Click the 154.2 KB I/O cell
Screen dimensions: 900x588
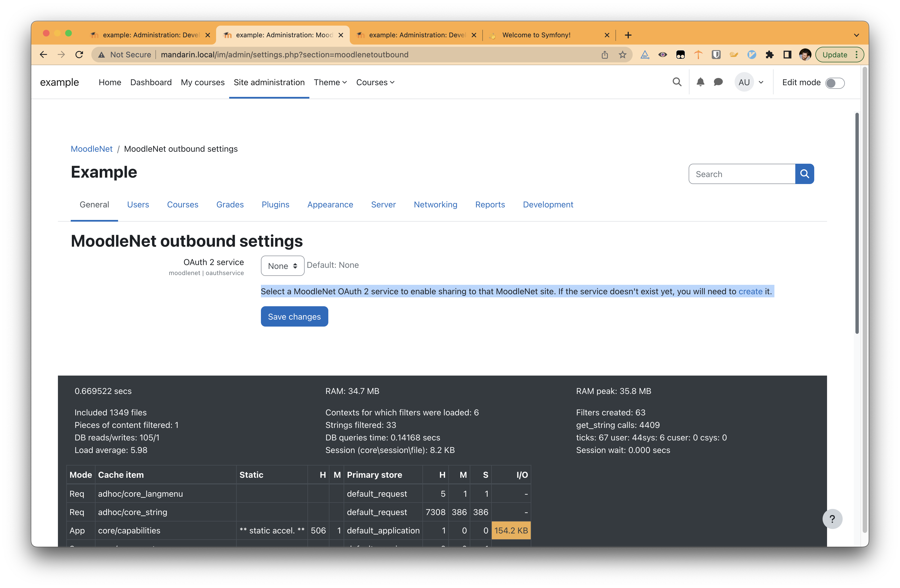pos(511,530)
